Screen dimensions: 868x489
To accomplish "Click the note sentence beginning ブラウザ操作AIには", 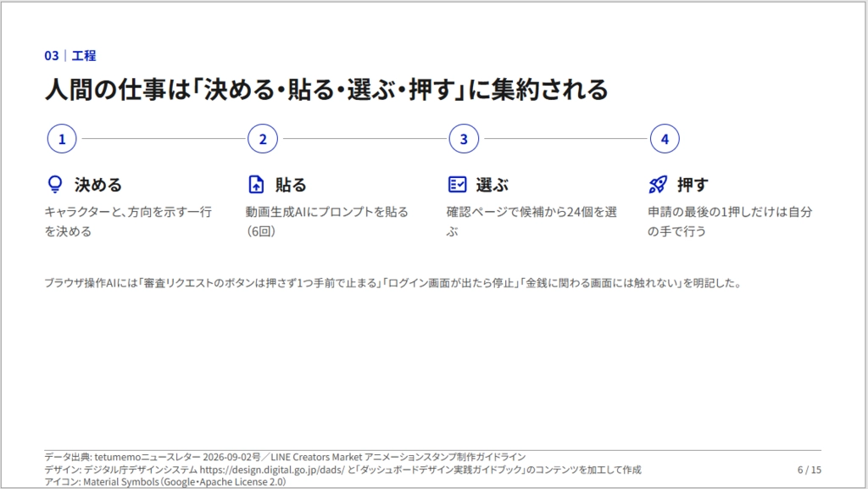I will pyautogui.click(x=393, y=283).
